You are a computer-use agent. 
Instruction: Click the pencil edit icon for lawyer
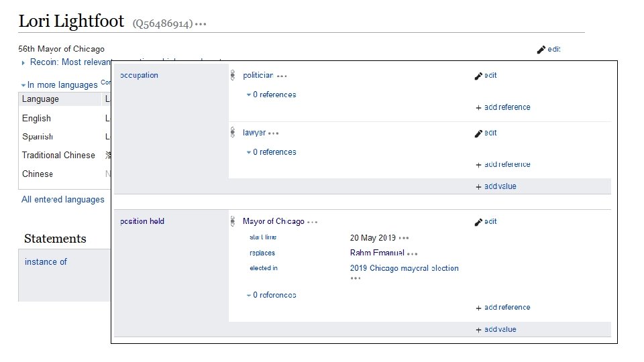click(479, 133)
